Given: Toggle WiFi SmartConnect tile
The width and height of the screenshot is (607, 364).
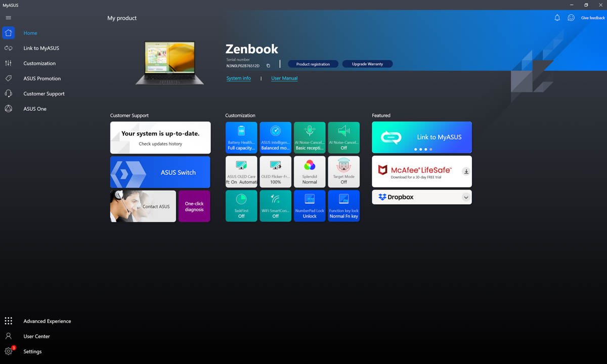Looking at the screenshot, I should click(x=275, y=206).
